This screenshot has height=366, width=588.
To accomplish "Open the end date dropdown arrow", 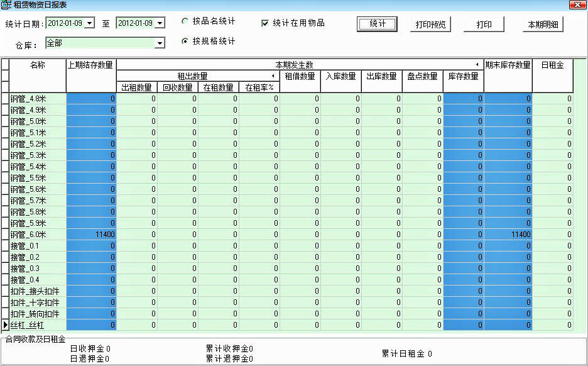I will click(x=160, y=23).
